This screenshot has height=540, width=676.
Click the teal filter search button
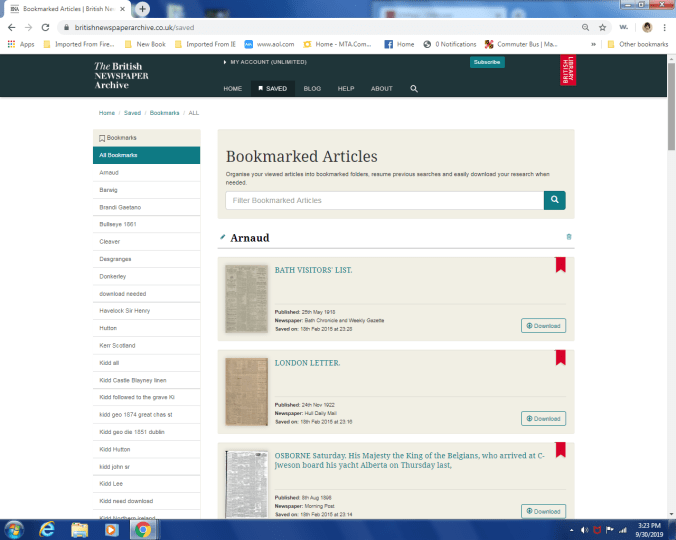(554, 200)
